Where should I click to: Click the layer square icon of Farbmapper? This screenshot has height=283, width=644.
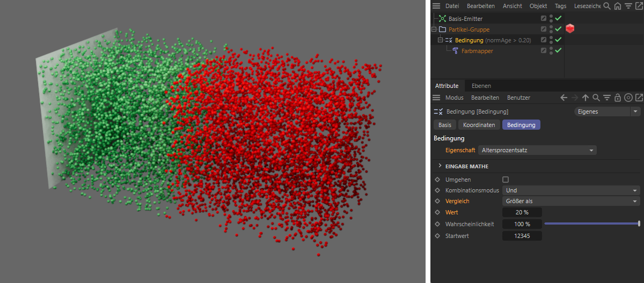[544, 50]
